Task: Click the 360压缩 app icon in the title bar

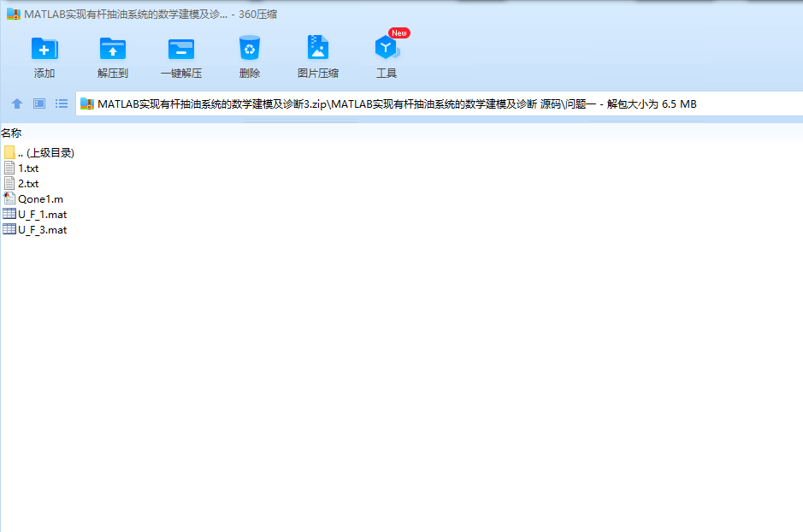Action: [14, 14]
